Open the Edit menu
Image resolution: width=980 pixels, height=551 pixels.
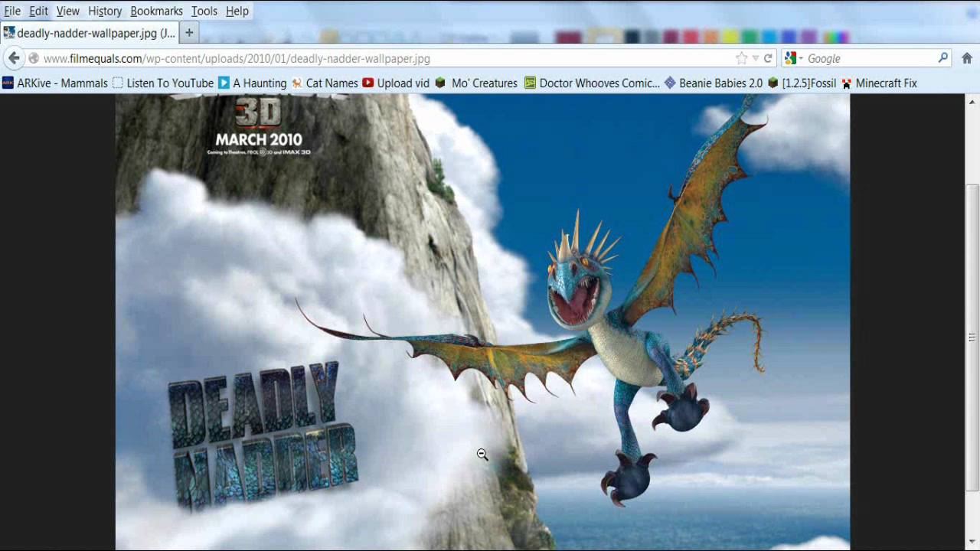coord(38,11)
